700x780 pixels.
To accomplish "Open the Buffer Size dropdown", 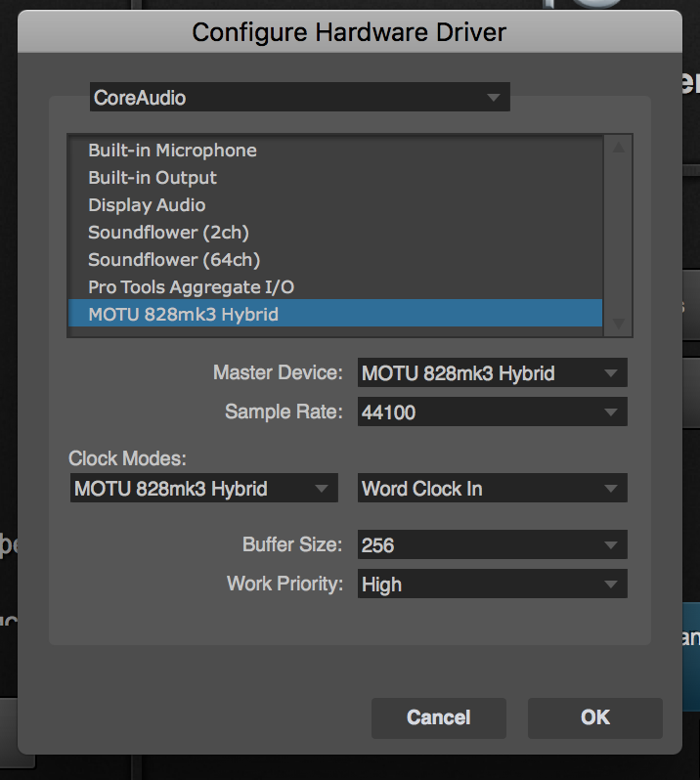I will (x=492, y=545).
